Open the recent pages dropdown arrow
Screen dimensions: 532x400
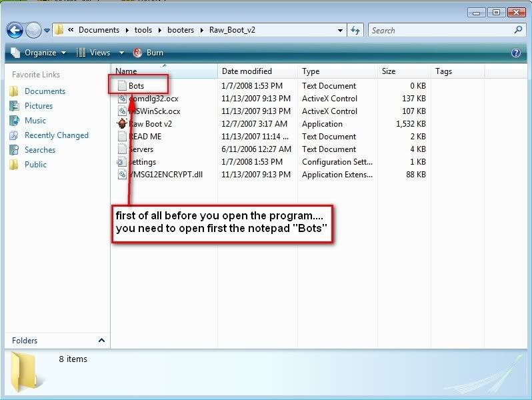tap(47, 31)
